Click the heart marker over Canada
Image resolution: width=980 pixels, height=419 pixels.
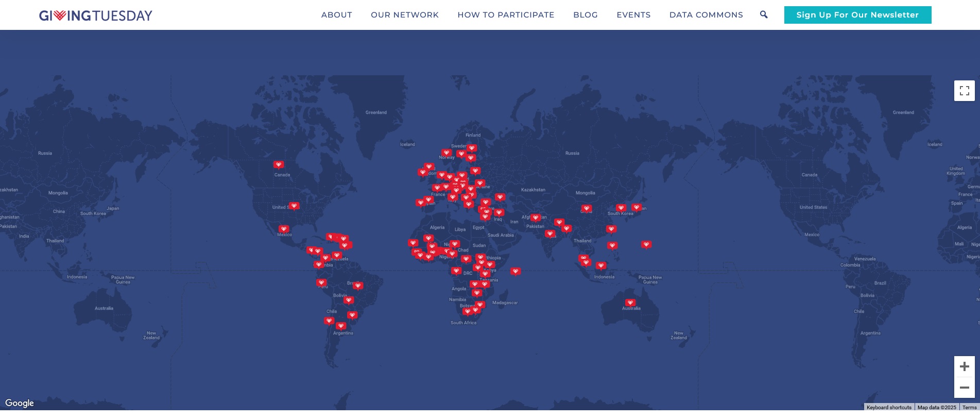[279, 165]
